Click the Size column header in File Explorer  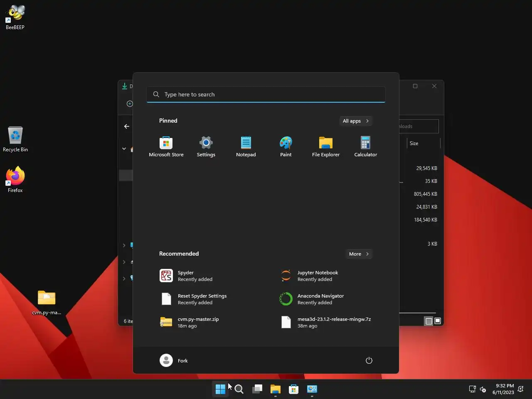coord(423,143)
